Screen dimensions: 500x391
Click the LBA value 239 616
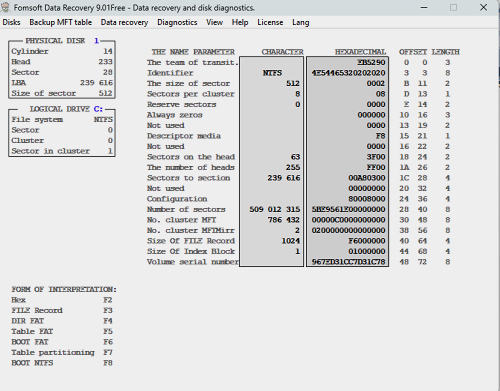(x=96, y=83)
